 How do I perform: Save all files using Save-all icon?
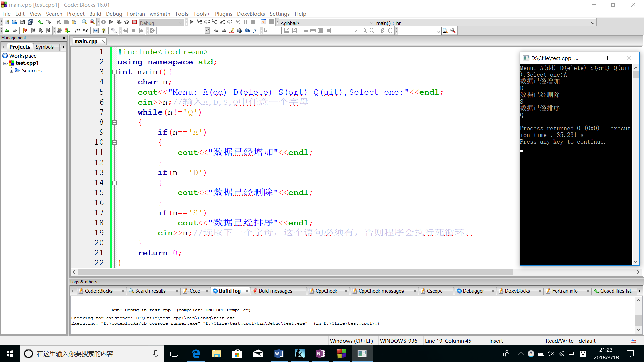click(x=30, y=22)
